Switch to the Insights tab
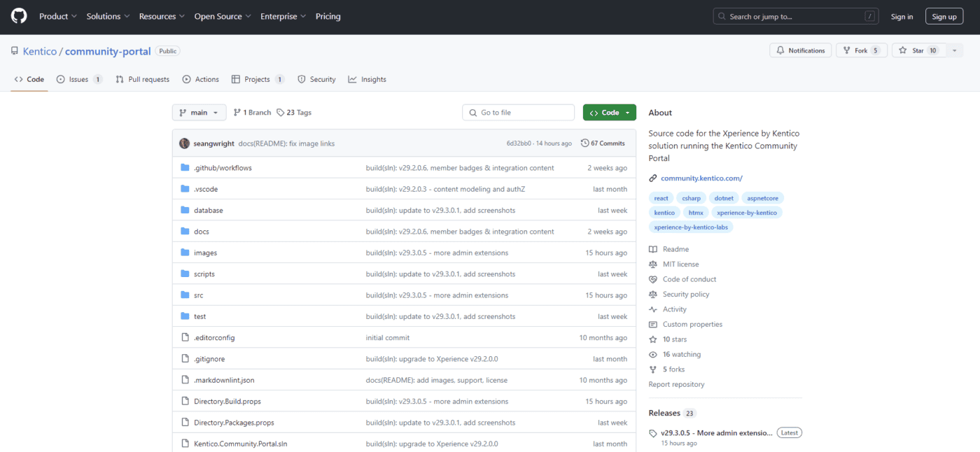980x452 pixels. tap(367, 79)
